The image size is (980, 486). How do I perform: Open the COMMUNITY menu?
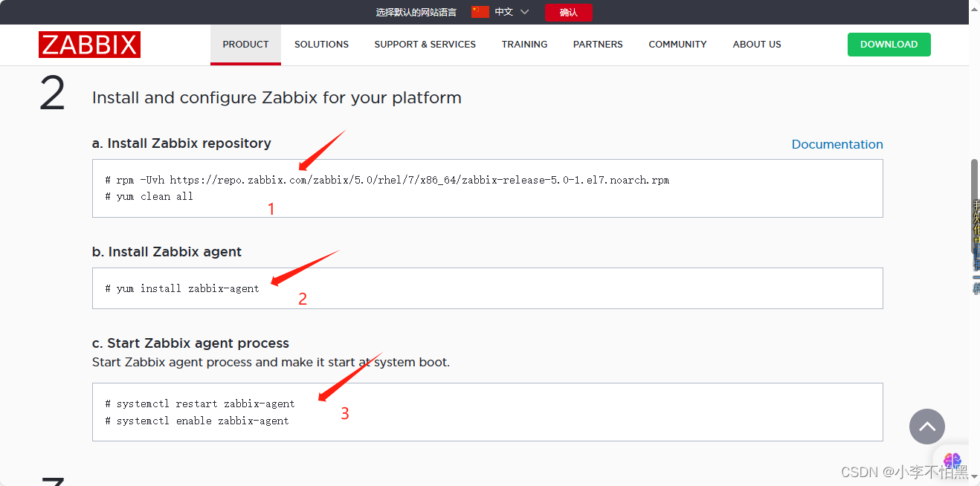[x=677, y=45]
